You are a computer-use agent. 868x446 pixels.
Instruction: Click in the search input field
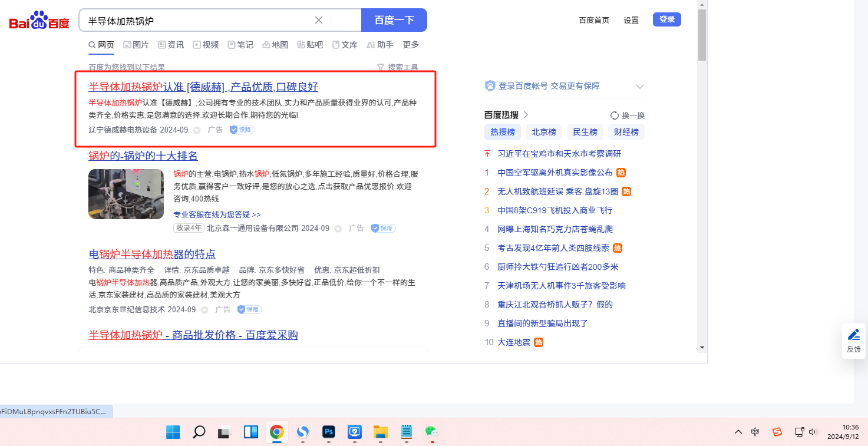coord(197,21)
